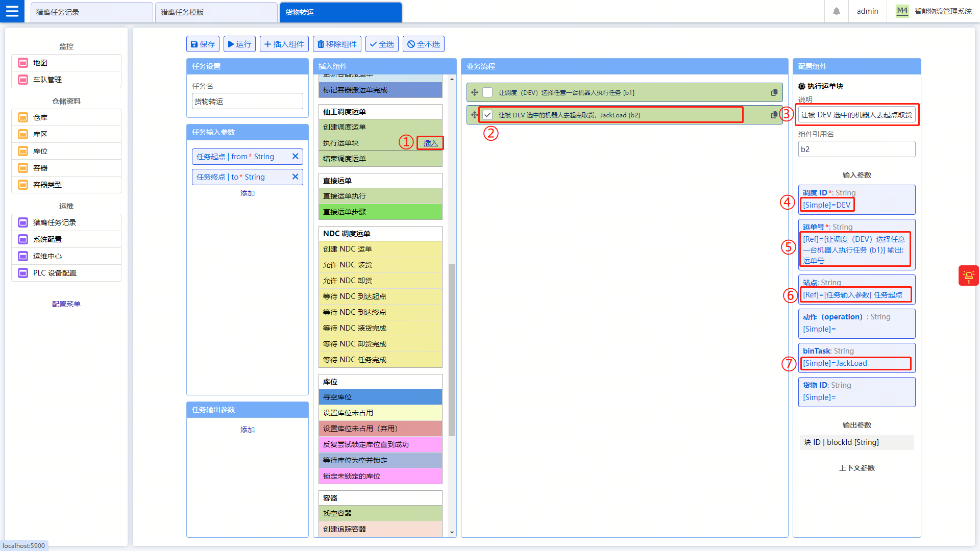Image resolution: width=980 pixels, height=551 pixels.
Task: Select the 找空容器 component
Action: tap(380, 513)
